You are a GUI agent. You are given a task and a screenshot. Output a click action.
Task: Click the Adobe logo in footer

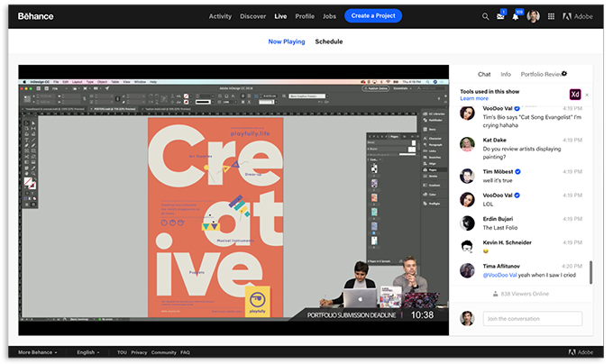(x=581, y=352)
